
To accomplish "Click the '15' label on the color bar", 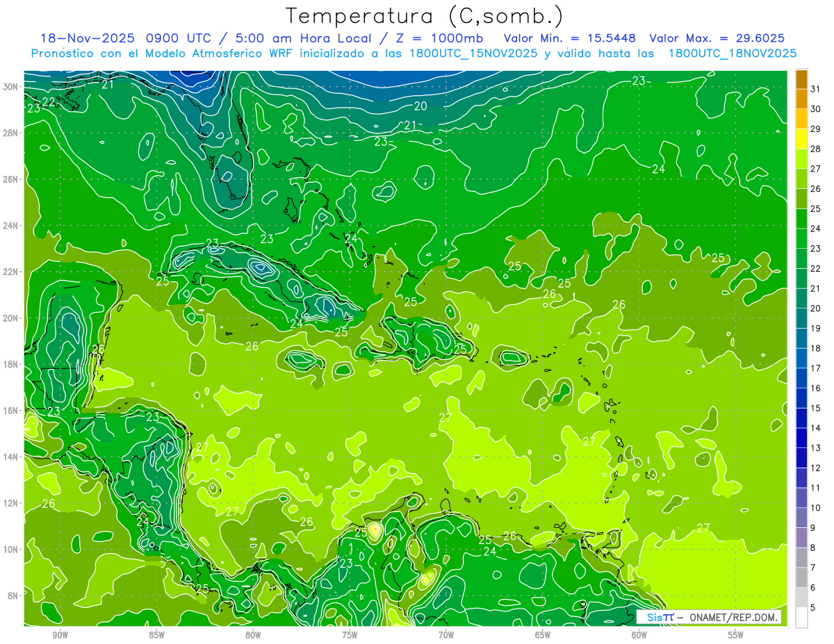I will point(816,408).
